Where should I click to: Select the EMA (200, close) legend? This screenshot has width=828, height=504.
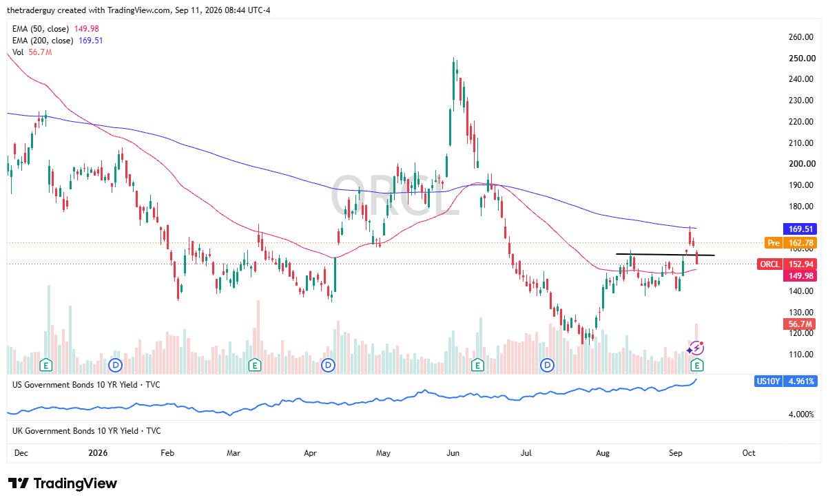coord(59,40)
